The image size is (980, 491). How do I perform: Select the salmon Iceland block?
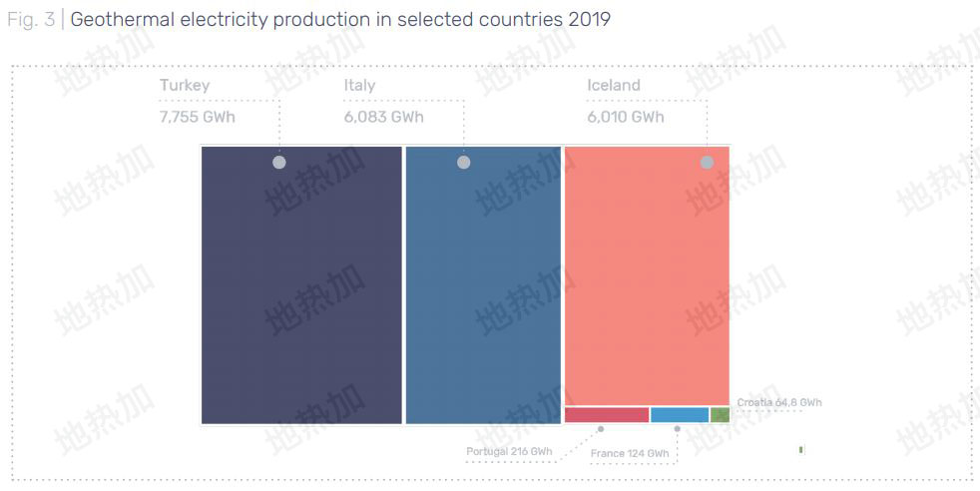tap(647, 279)
